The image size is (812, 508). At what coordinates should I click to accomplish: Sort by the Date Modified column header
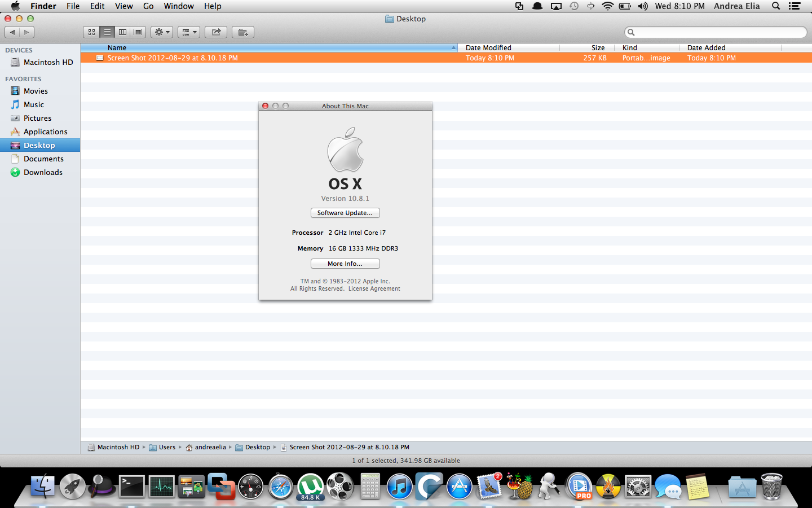click(509, 48)
